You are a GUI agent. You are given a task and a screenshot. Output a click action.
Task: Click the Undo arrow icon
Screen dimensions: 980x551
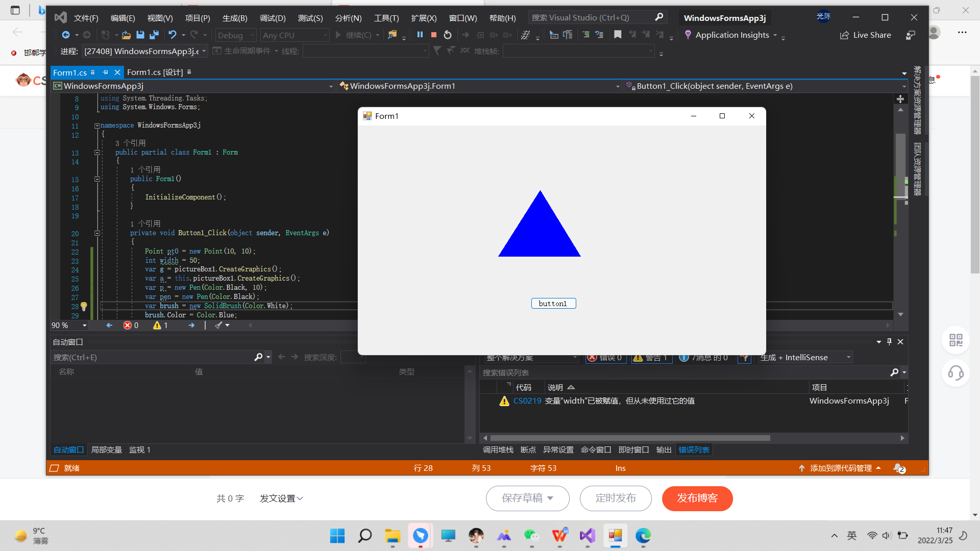173,35
